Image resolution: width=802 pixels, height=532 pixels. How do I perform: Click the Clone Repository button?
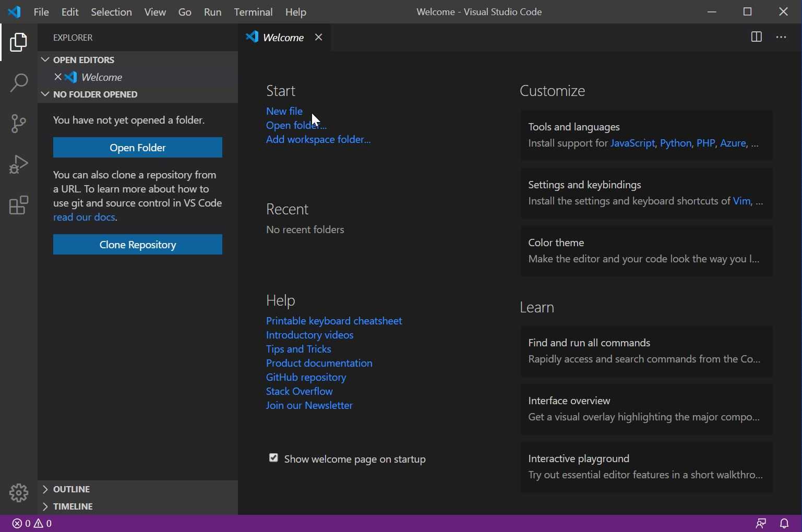tap(138, 245)
